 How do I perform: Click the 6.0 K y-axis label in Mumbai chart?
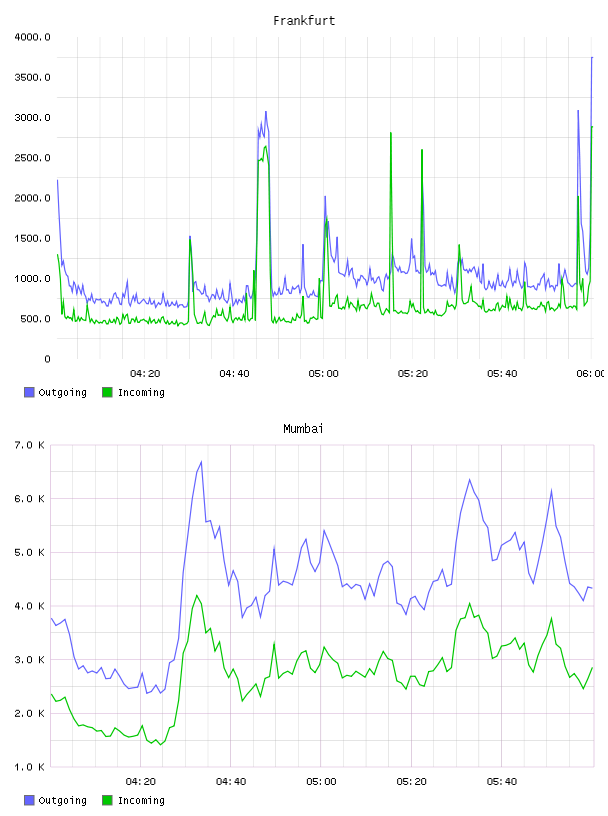tap(29, 499)
